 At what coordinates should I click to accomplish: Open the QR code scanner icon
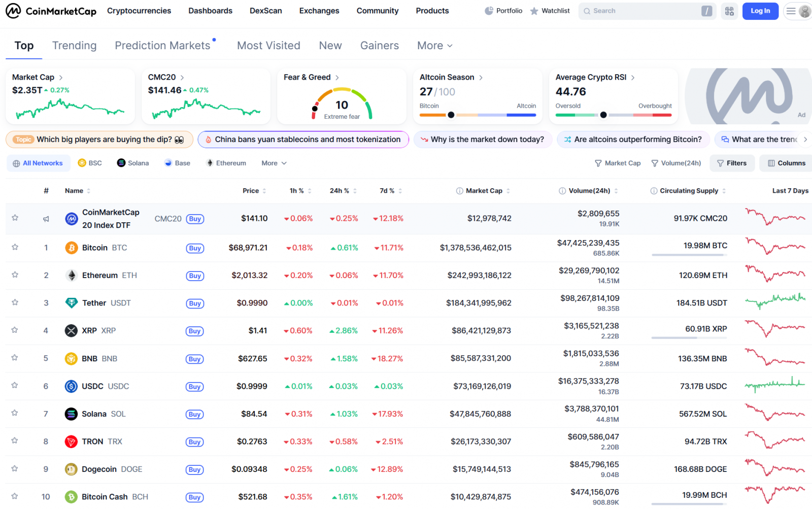click(x=730, y=11)
